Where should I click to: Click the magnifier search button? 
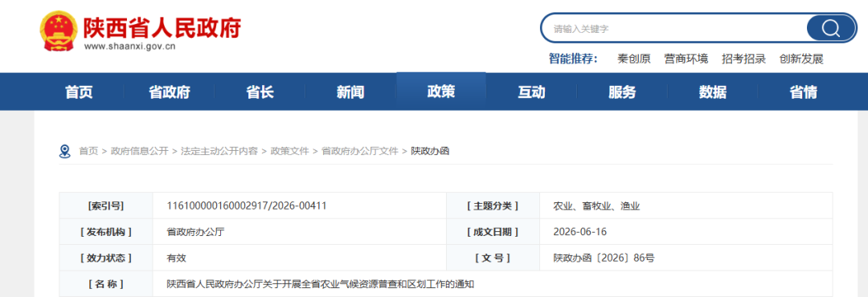click(x=830, y=27)
